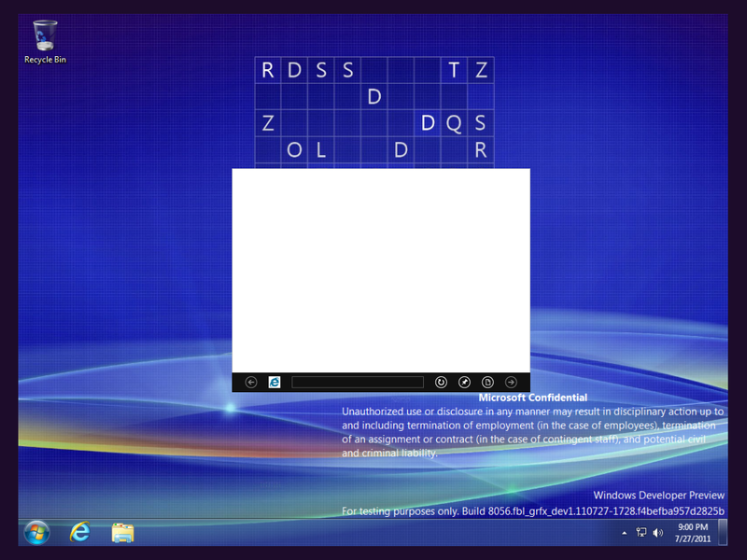The height and width of the screenshot is (560, 747).
Task: Refresh the page with the circular reload icon
Action: click(x=441, y=382)
